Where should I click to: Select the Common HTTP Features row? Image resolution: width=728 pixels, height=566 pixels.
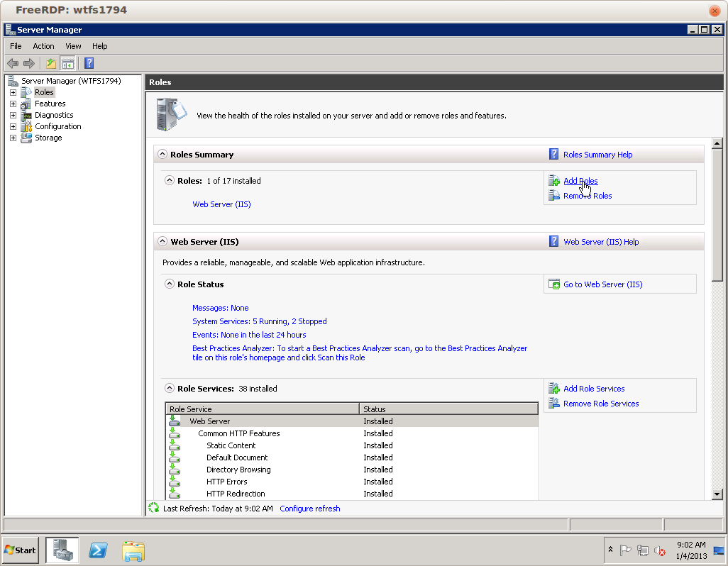[x=352, y=433]
